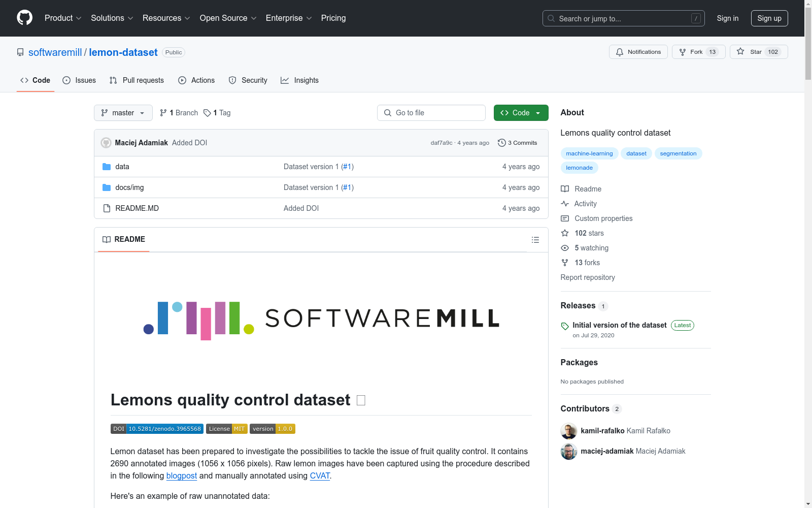Expand the Open Source menu
Image resolution: width=812 pixels, height=508 pixels.
(x=228, y=18)
